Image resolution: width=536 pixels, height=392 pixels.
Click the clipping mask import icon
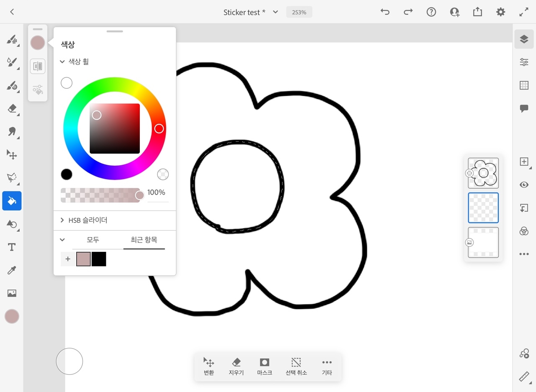pos(524,208)
